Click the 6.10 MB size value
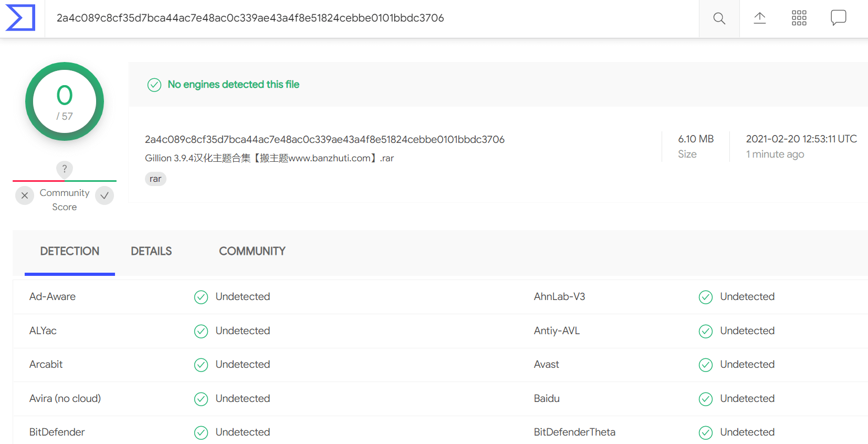 pos(696,139)
